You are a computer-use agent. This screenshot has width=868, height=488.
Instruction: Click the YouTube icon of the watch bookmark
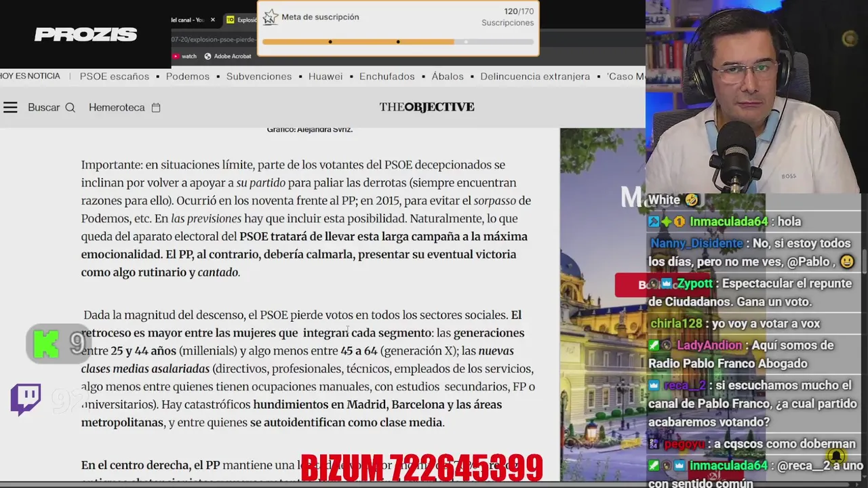[x=175, y=56]
